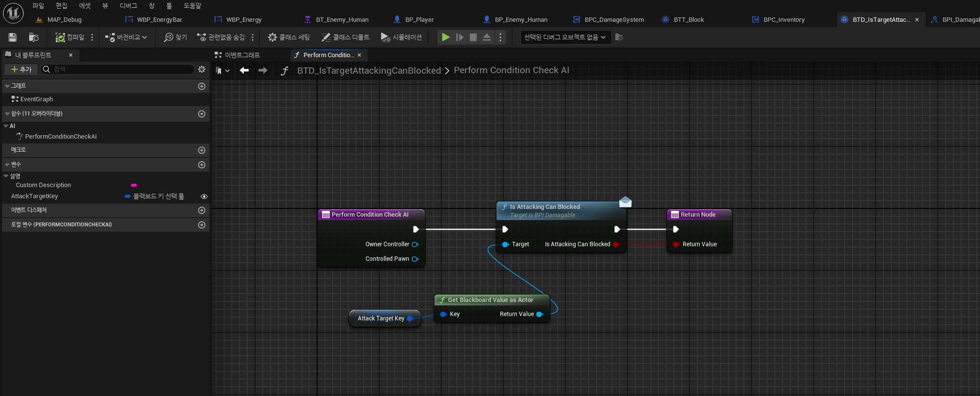The image size is (980, 396).
Task: Collapse the AI category
Action: [x=6, y=126]
